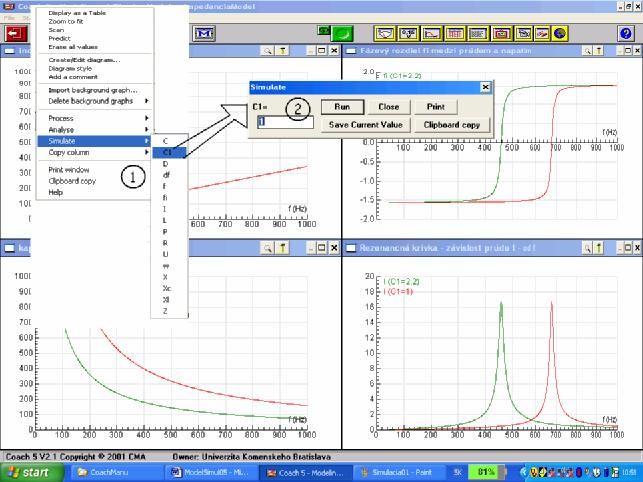This screenshot has height=482, width=643.
Task: Click the hammer tool icon in the Fázový rozdiel pane
Action: pos(598,50)
